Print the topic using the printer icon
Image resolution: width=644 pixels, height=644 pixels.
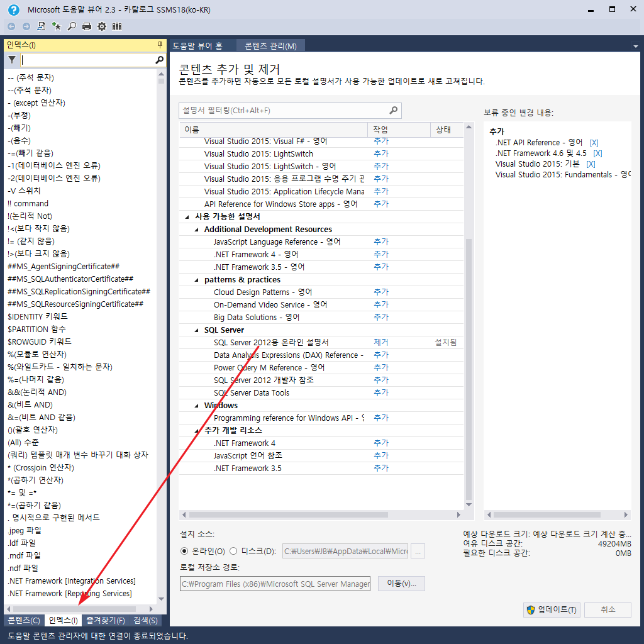click(x=87, y=26)
